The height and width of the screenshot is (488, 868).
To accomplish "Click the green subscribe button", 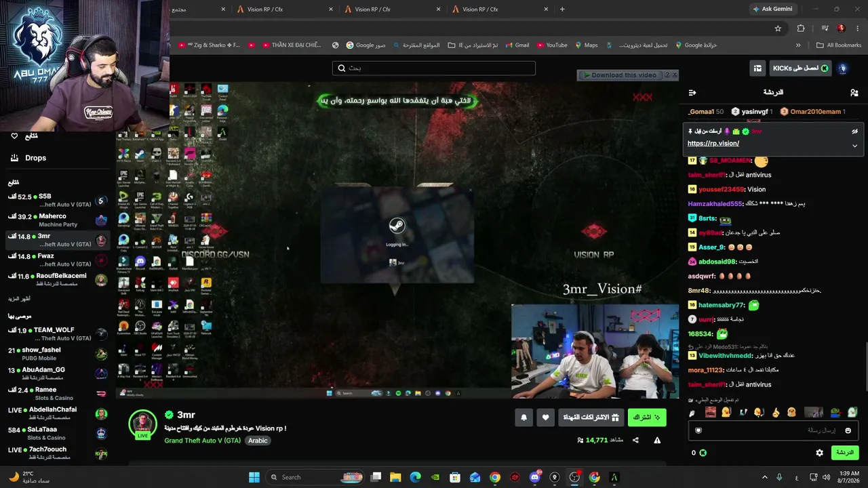I will 647,418.
